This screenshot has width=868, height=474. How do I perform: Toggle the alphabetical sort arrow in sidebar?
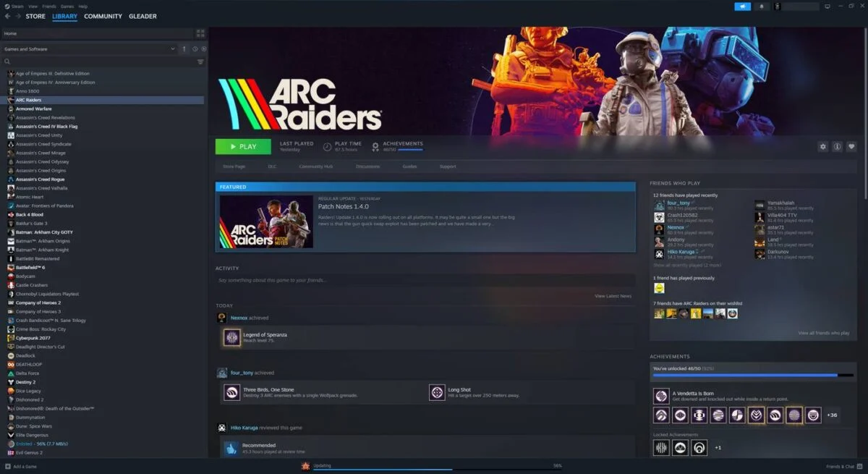[x=184, y=48]
